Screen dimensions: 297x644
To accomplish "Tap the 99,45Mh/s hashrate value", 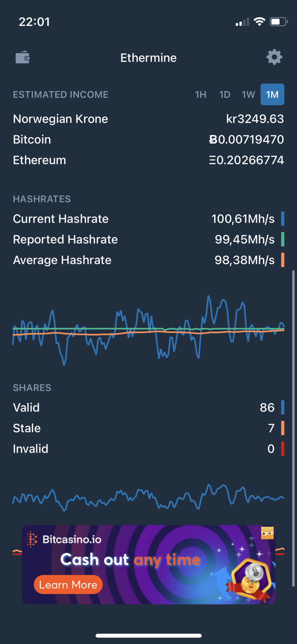I will tap(245, 239).
